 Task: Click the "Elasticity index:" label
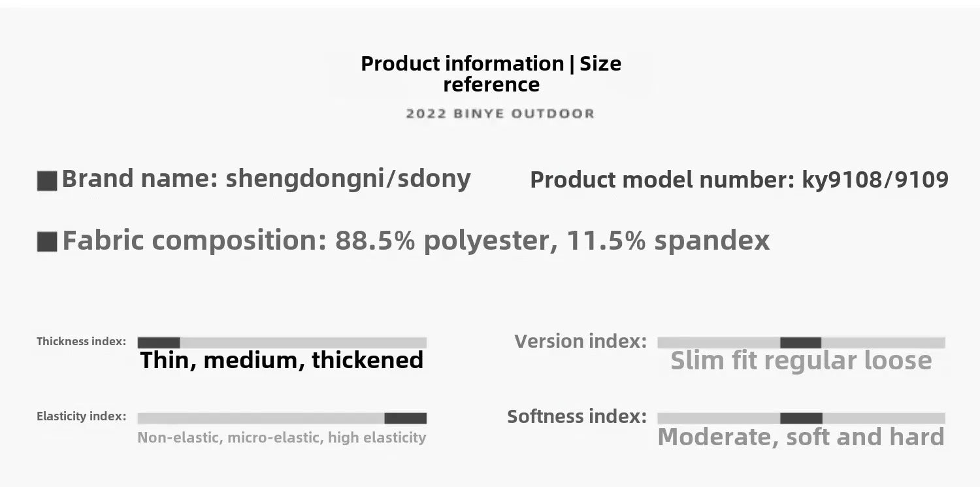tap(81, 417)
